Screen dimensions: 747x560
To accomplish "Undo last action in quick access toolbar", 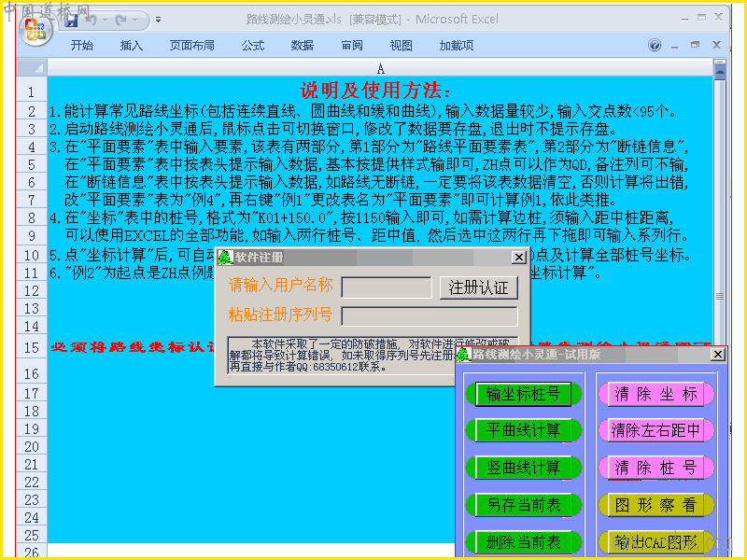I will click(x=92, y=21).
